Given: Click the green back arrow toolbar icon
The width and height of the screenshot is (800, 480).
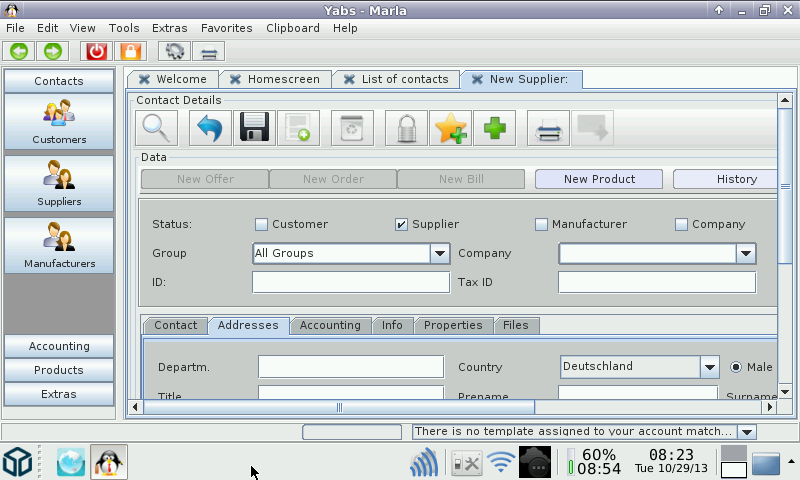Looking at the screenshot, I should 19,52.
